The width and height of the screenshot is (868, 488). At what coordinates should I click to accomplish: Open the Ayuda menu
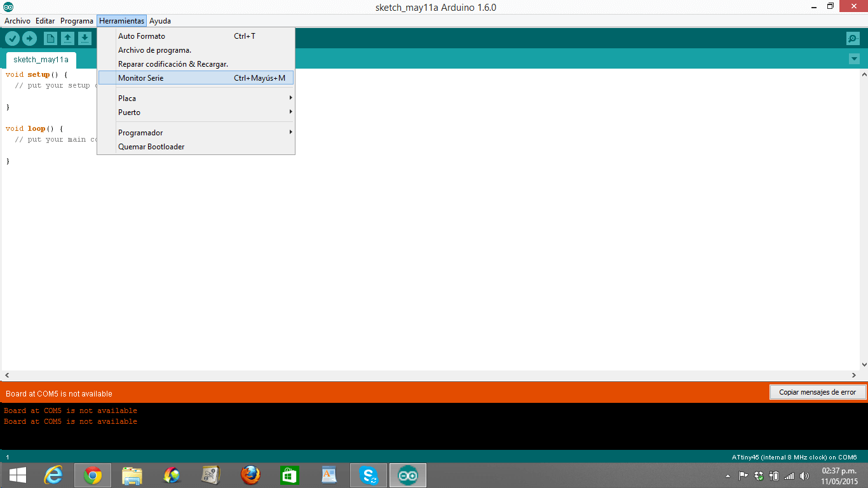click(160, 21)
